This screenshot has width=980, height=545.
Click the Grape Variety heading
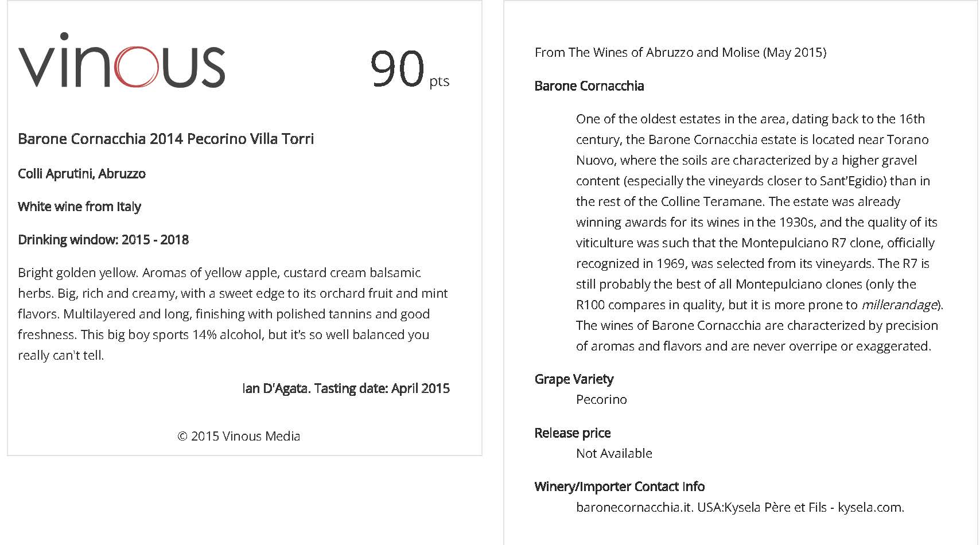click(574, 379)
